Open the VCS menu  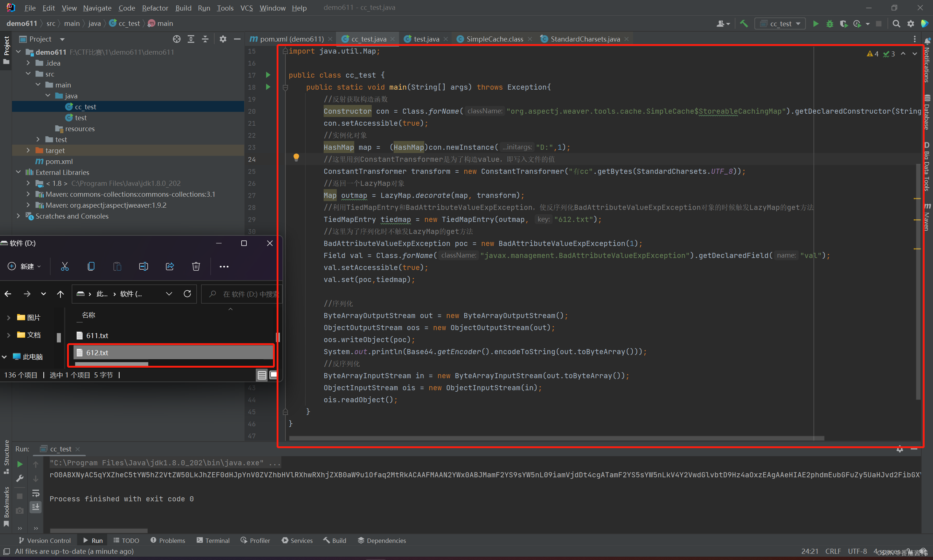246,8
